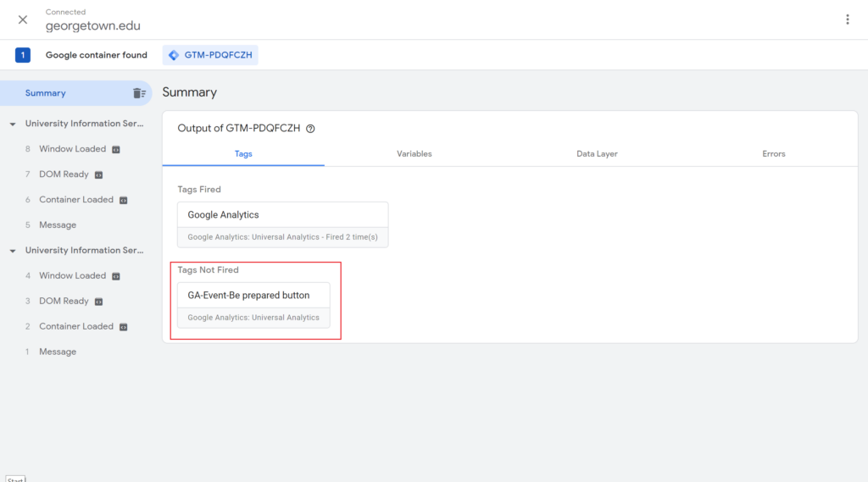
Task: Switch to the Variables tab
Action: (414, 154)
